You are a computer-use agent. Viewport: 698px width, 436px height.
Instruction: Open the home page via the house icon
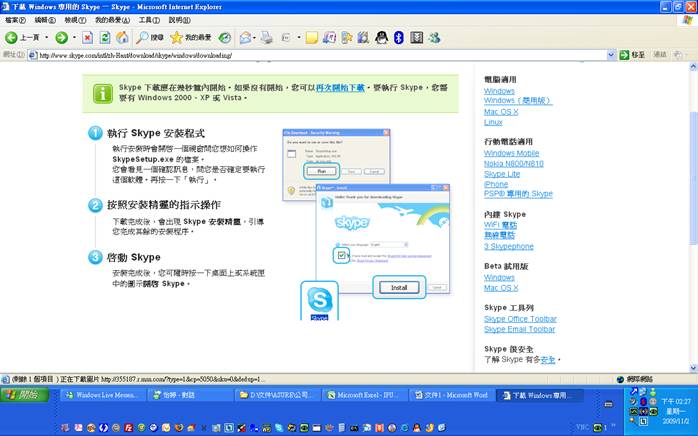pyautogui.click(x=121, y=38)
